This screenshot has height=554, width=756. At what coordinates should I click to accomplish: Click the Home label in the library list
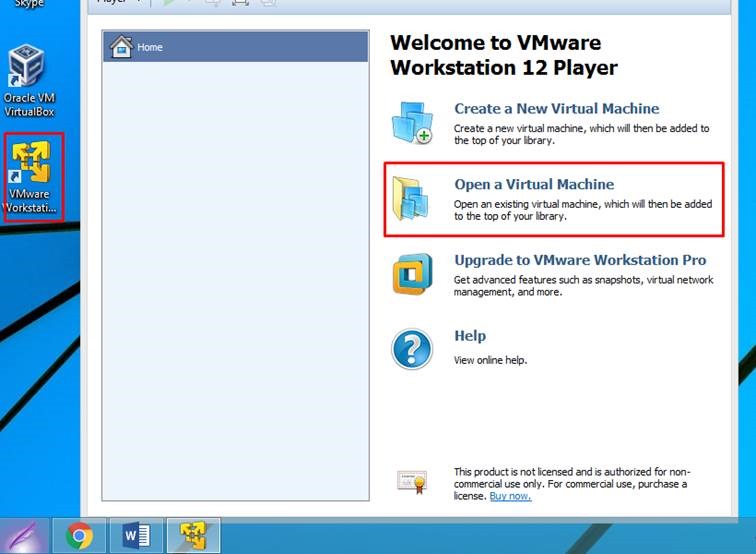149,47
